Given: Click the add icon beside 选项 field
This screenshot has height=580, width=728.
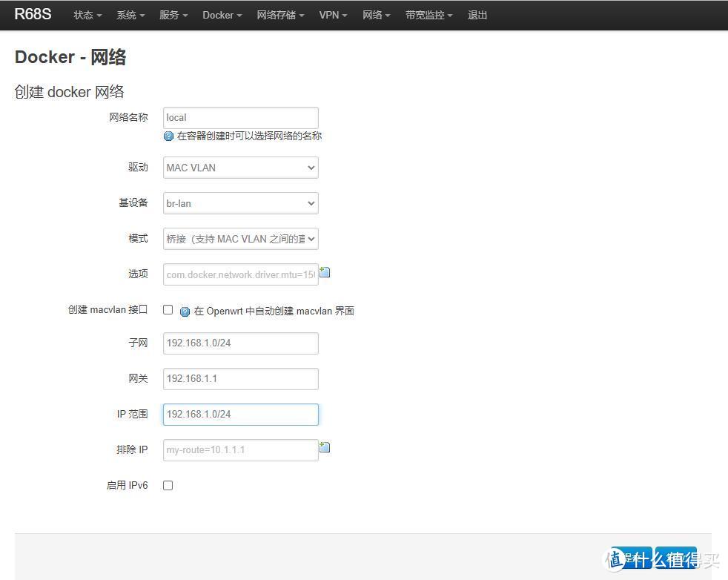Looking at the screenshot, I should pos(325,272).
